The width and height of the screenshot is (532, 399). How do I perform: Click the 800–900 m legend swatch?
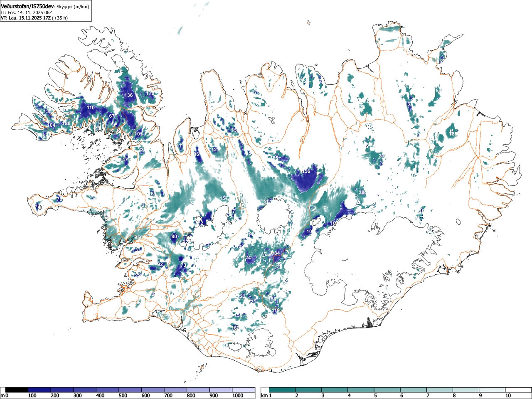coord(198,390)
